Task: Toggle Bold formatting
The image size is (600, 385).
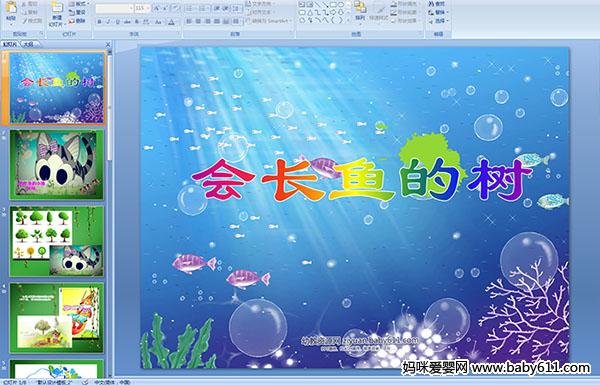Action: [x=100, y=22]
